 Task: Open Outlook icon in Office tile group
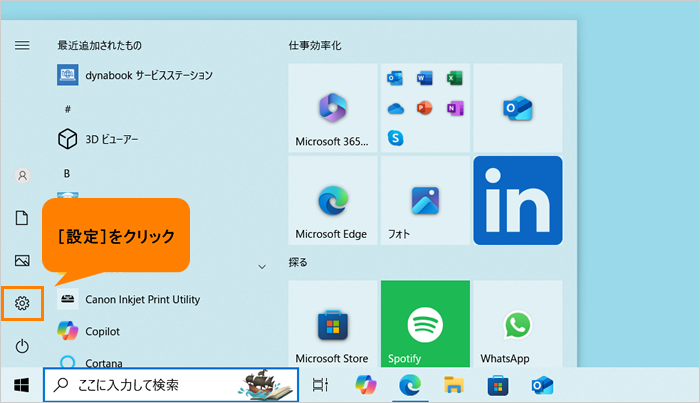pyautogui.click(x=395, y=79)
